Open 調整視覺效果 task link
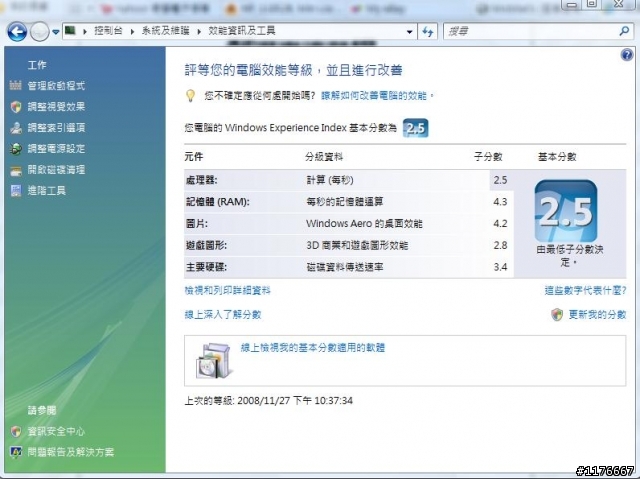This screenshot has height=479, width=640. pos(56,107)
